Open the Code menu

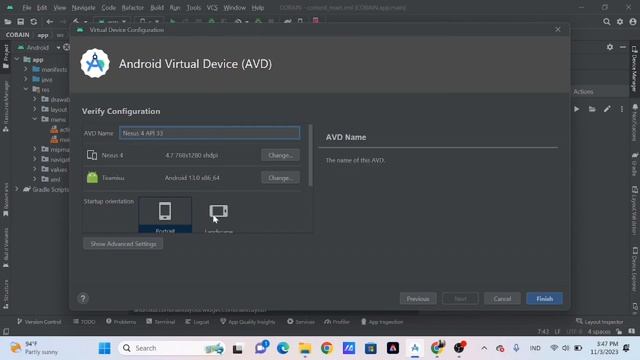coord(109,8)
